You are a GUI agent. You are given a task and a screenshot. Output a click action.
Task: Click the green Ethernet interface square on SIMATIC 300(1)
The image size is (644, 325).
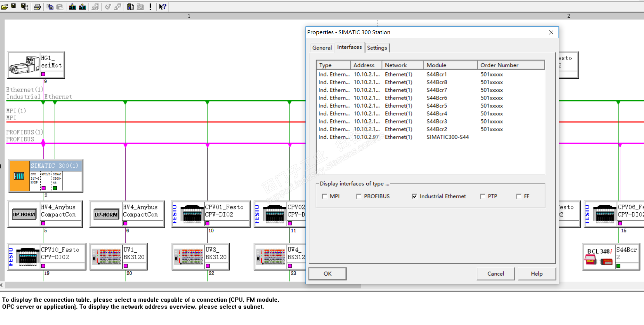point(55,188)
